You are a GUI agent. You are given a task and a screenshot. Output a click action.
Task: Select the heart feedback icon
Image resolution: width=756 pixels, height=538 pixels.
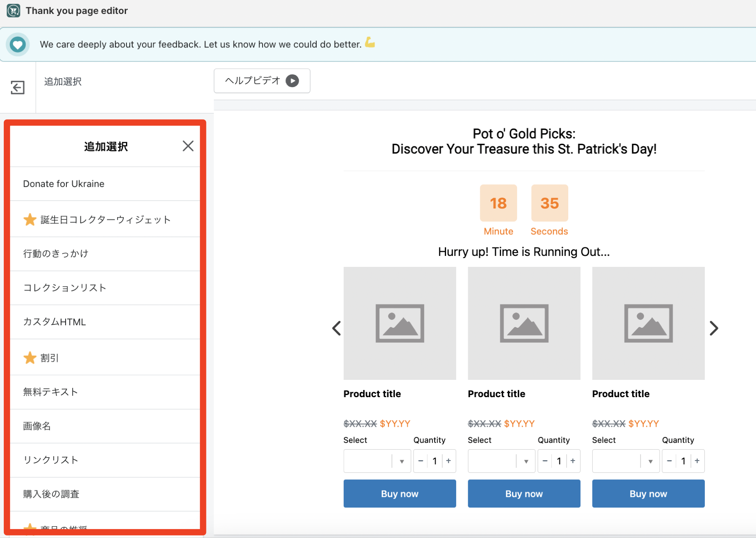[18, 44]
